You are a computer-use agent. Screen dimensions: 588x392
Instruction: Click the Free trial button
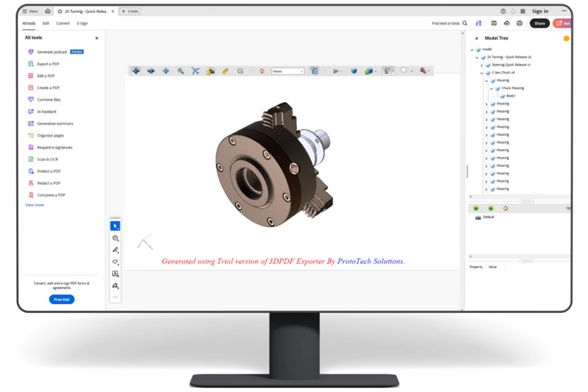coord(61,299)
